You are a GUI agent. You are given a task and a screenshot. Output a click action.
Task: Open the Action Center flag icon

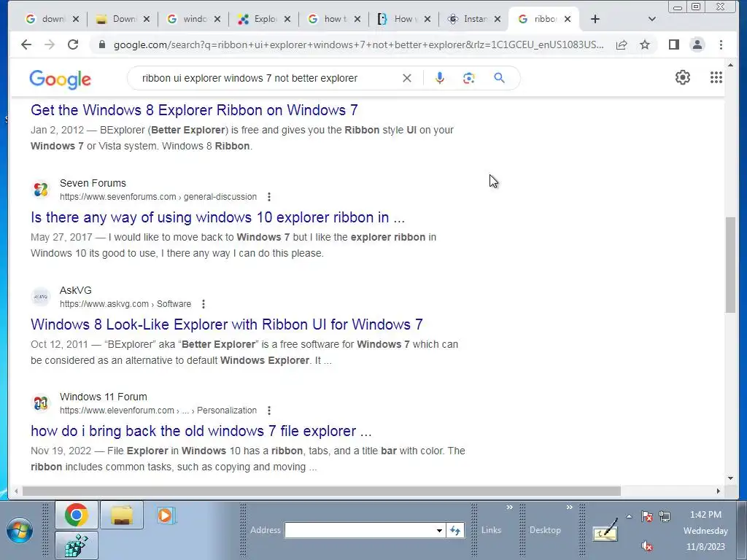click(646, 516)
